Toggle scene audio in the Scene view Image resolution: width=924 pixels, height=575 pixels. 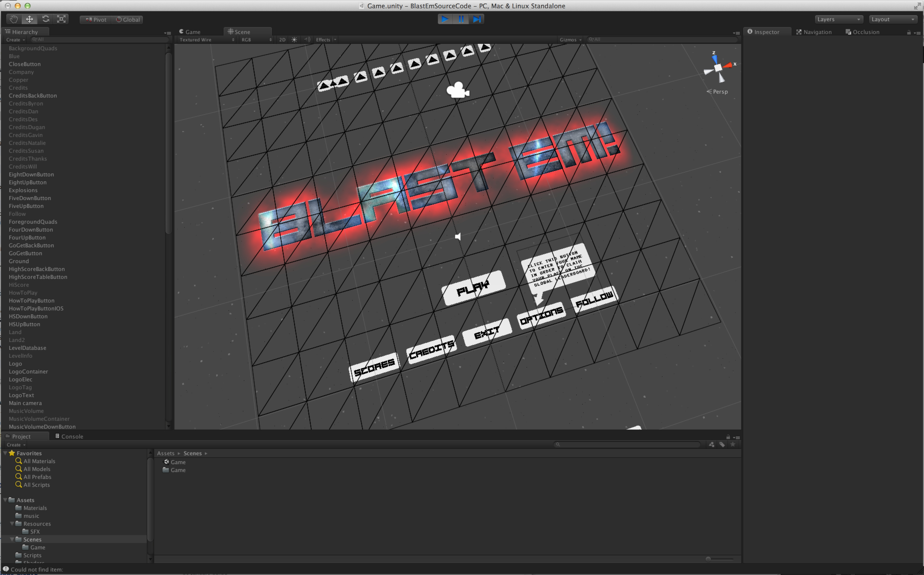pyautogui.click(x=307, y=40)
